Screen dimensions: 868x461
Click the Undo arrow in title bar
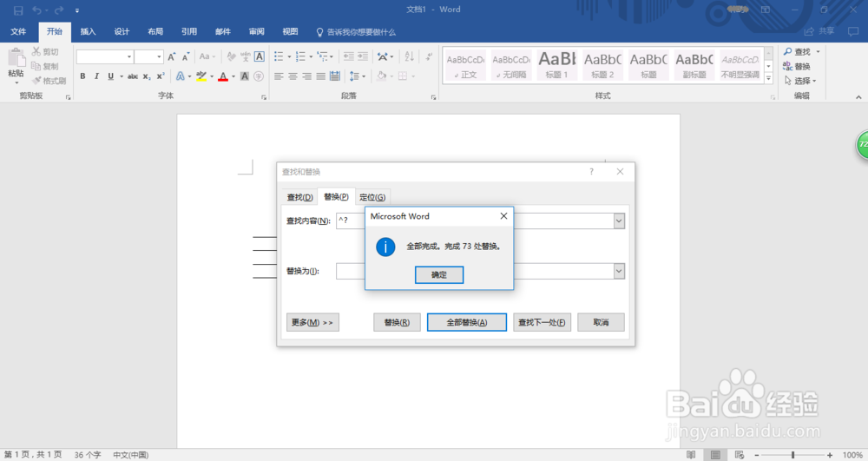[37, 10]
